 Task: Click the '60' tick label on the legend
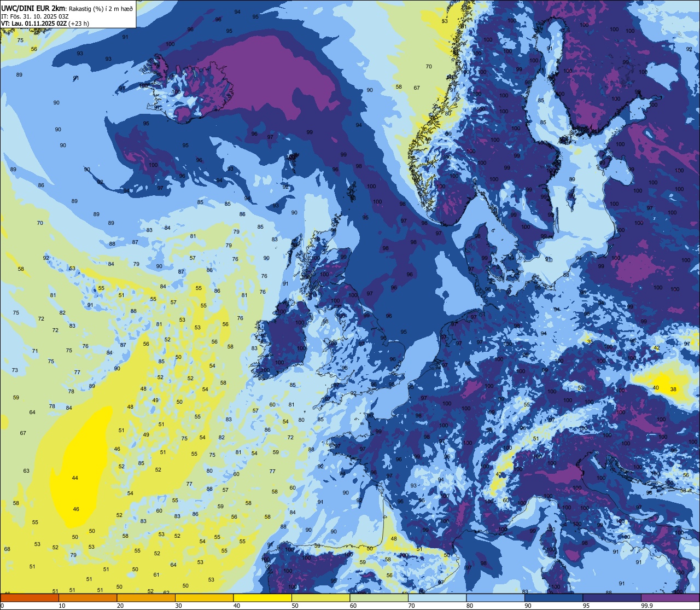pyautogui.click(x=353, y=606)
